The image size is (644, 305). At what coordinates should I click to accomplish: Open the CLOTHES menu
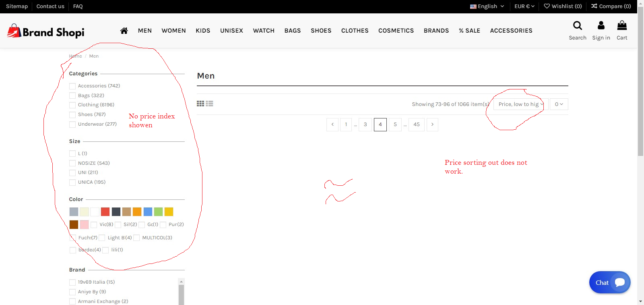[355, 31]
